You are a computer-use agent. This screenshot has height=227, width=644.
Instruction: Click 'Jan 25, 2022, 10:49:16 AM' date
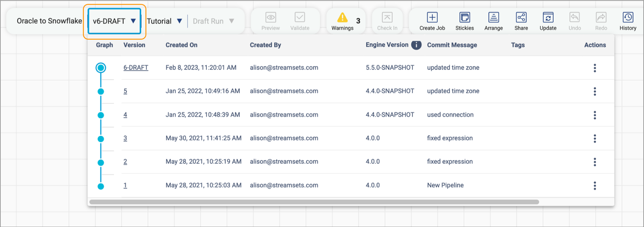[203, 91]
